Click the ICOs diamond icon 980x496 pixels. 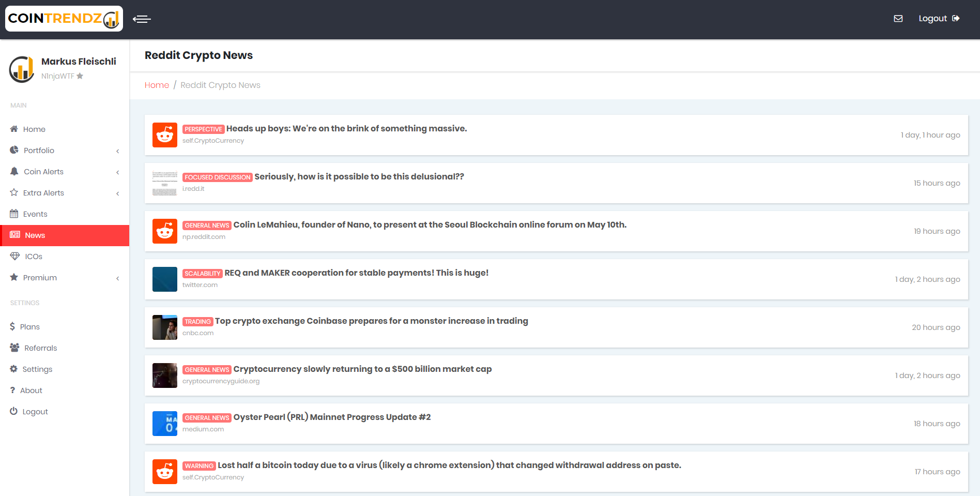click(x=15, y=256)
